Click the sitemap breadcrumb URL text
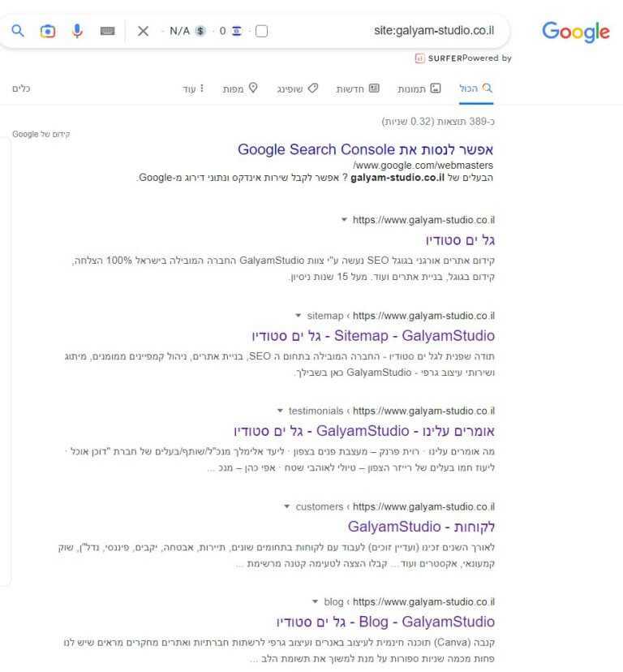 tap(401, 316)
